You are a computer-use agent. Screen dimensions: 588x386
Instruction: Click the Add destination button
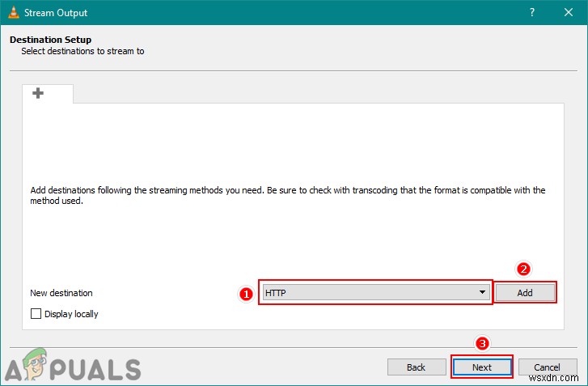coord(525,293)
